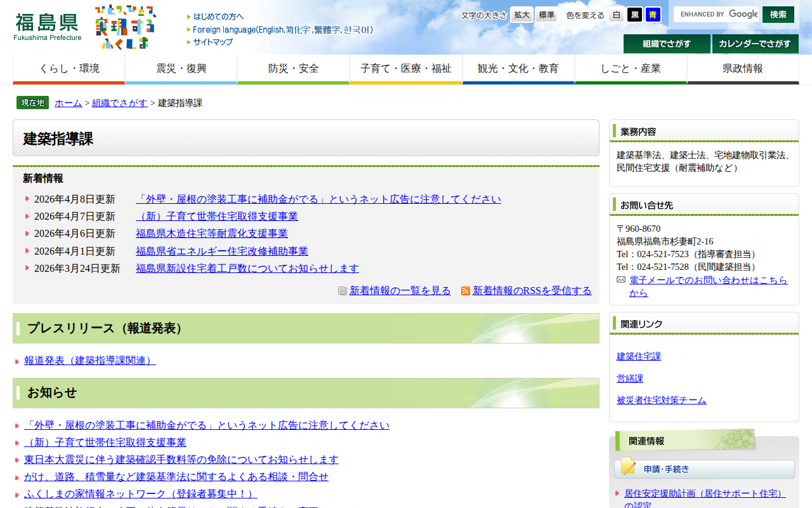Click the RSS feed icon for new information

coord(466,291)
